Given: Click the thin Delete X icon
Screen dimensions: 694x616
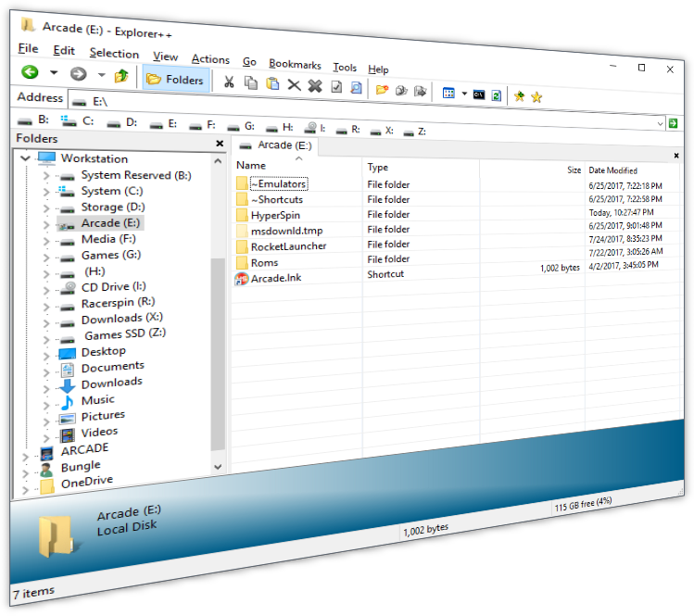Looking at the screenshot, I should coord(294,85).
